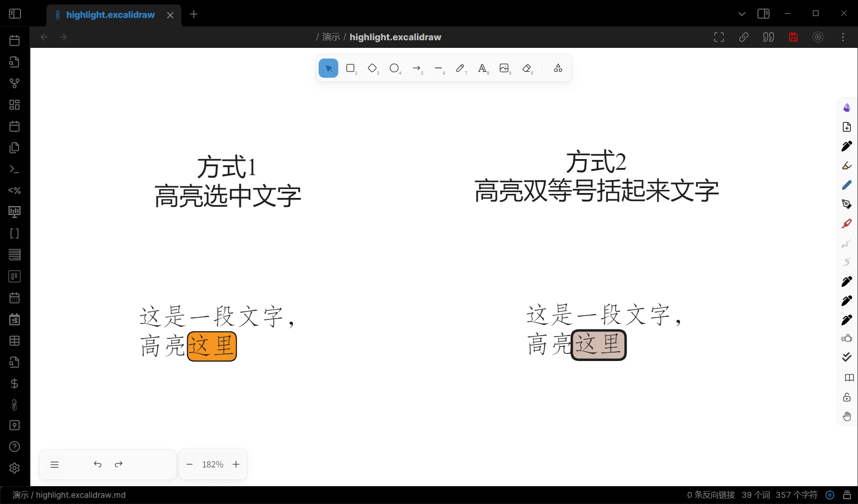Toggle the left sidebar panel
Viewport: 858px width, 504px height.
tap(15, 14)
